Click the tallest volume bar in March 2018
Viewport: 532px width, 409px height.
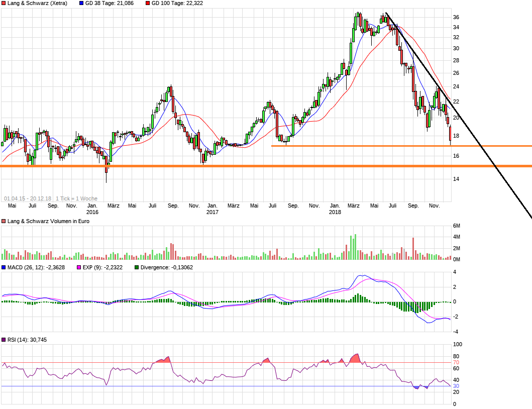pyautogui.click(x=355, y=247)
